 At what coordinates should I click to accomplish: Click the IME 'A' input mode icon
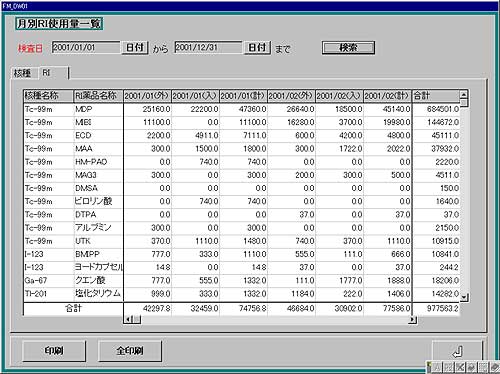point(437,367)
